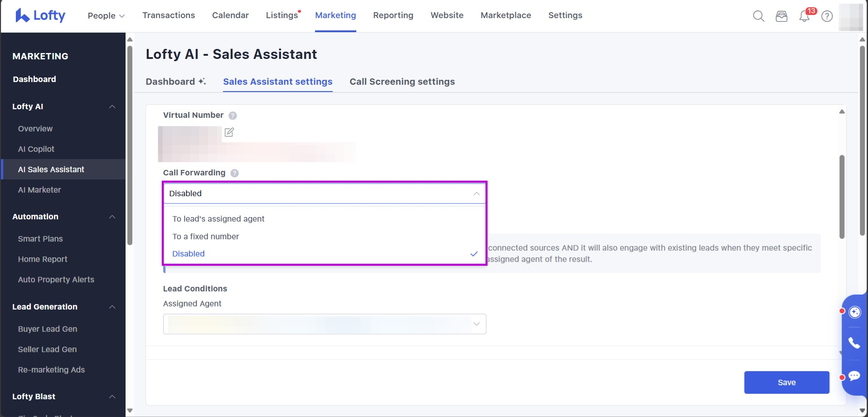The image size is (868, 417).
Task: Open AI Sales Assistant in sidebar
Action: coord(51,170)
